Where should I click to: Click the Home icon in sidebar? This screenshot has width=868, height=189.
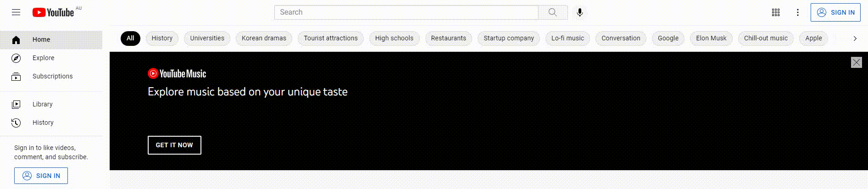point(16,40)
